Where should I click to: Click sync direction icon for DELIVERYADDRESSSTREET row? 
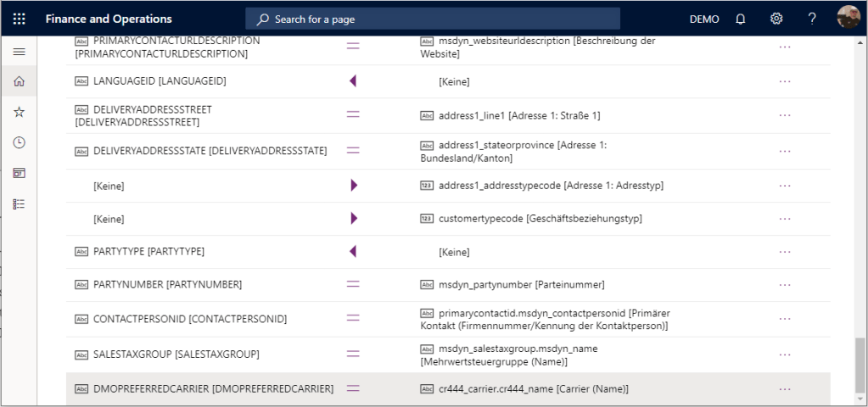tap(353, 115)
